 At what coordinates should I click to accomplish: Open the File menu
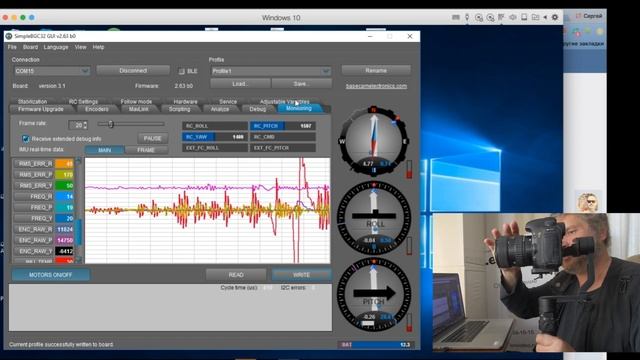(x=12, y=47)
